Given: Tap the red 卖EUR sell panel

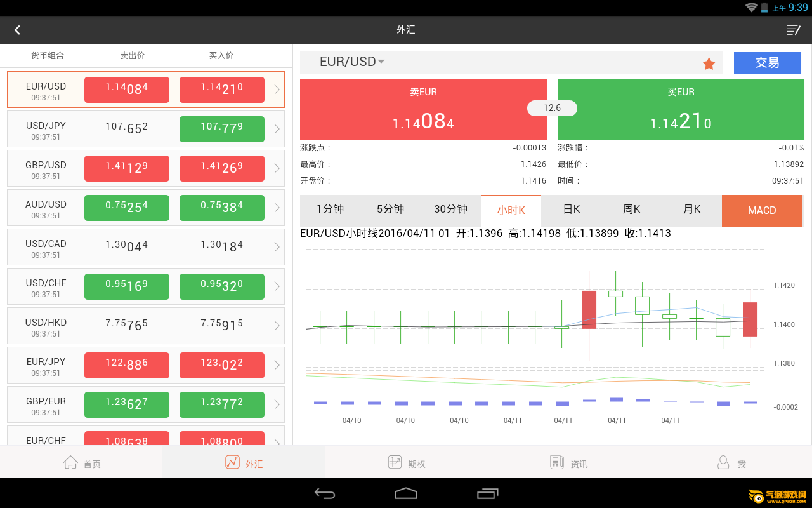Looking at the screenshot, I should tap(423, 109).
